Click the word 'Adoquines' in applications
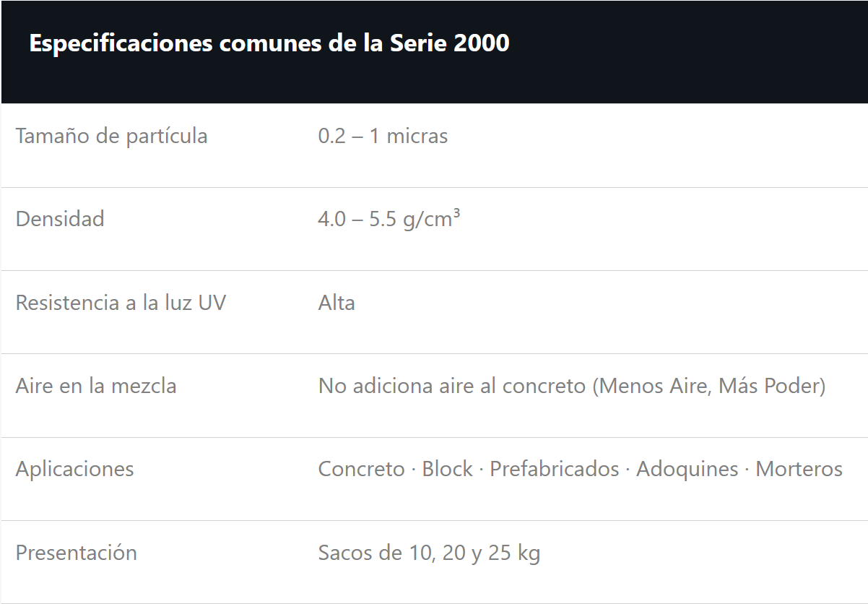The height and width of the screenshot is (604, 868). click(x=687, y=469)
